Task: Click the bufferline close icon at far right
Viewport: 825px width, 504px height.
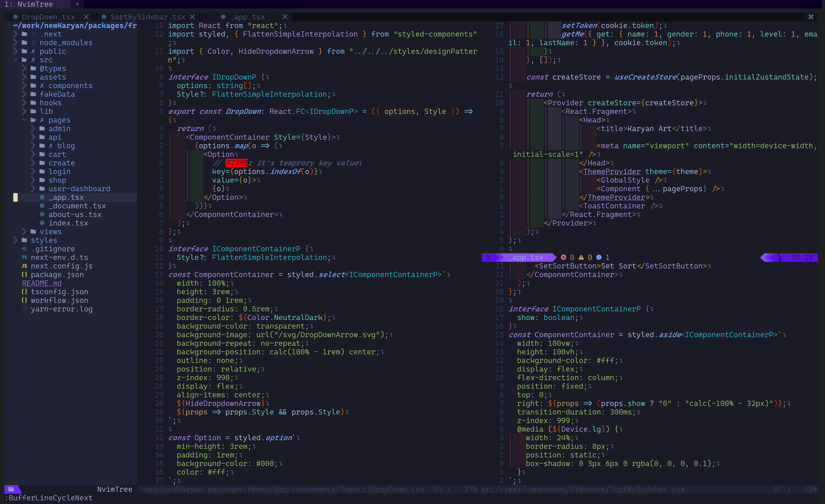Action: pos(811,17)
